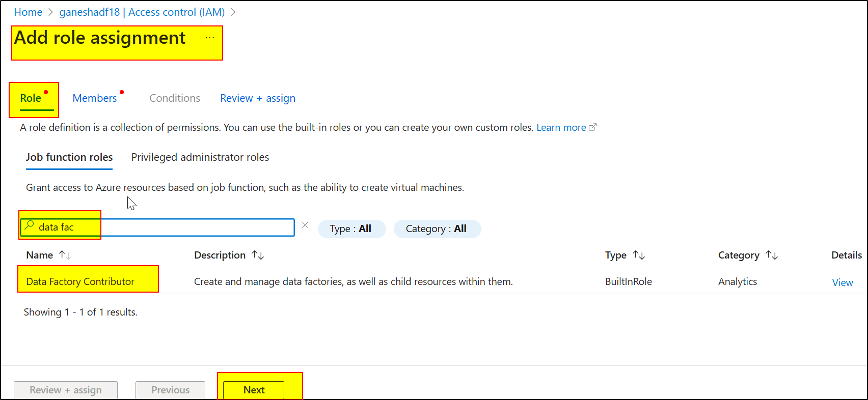Image resolution: width=868 pixels, height=400 pixels.
Task: Open the Category : All filter
Action: click(437, 229)
